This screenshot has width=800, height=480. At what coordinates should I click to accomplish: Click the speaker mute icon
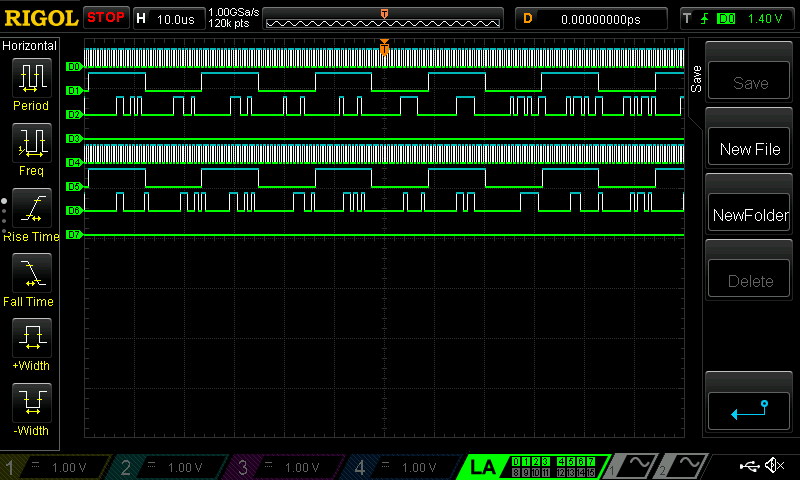point(774,466)
